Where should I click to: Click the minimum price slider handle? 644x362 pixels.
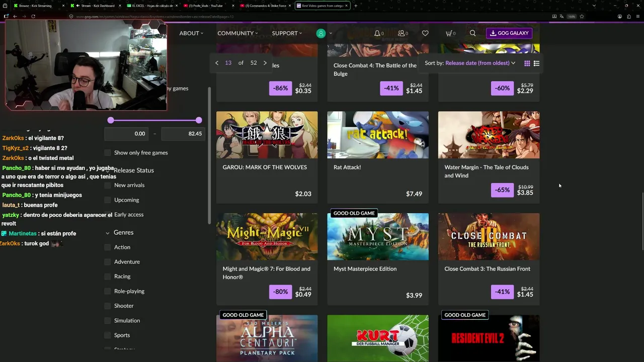[111, 120]
